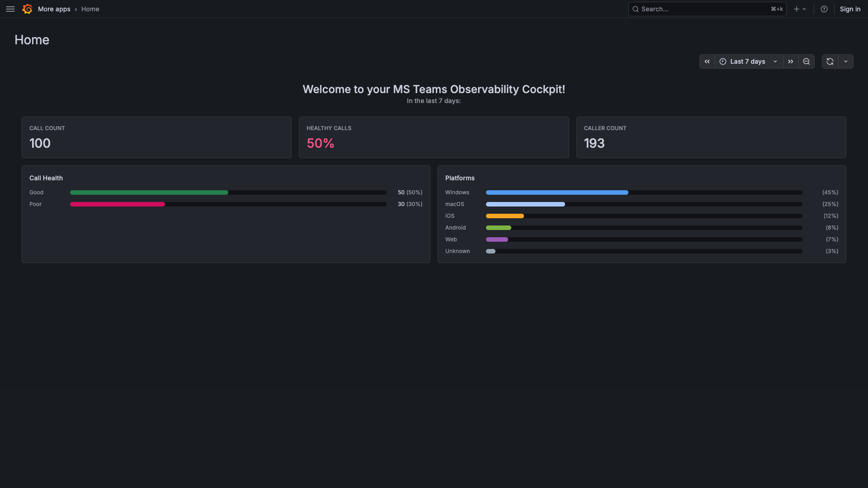This screenshot has width=868, height=488.
Task: Click the Home breadcrumb item
Action: click(x=90, y=9)
